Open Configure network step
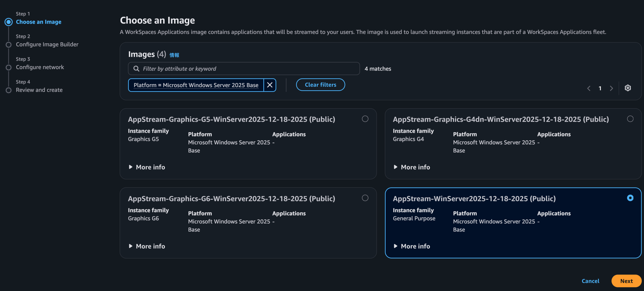644x291 pixels. tap(40, 67)
